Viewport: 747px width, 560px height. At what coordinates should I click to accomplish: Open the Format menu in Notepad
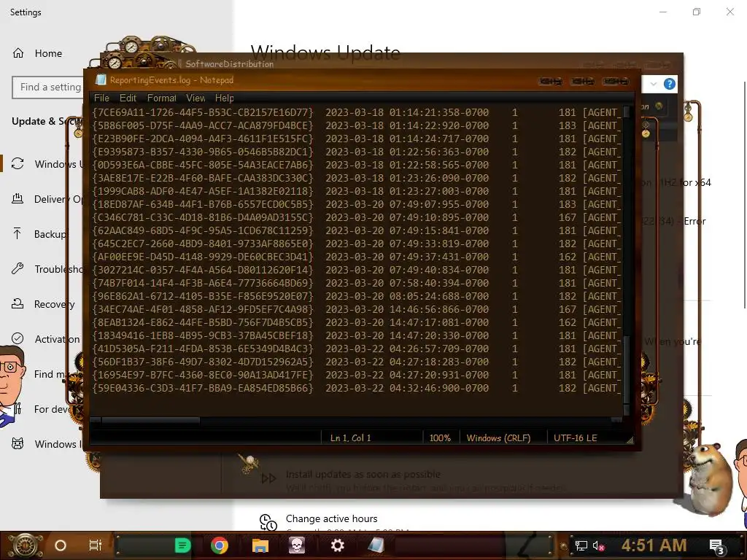click(x=161, y=98)
